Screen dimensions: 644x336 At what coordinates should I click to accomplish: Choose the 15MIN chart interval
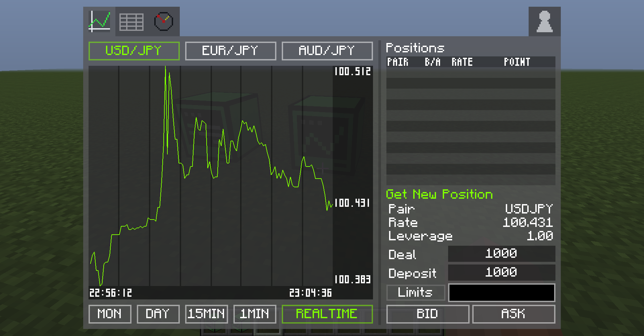point(206,314)
